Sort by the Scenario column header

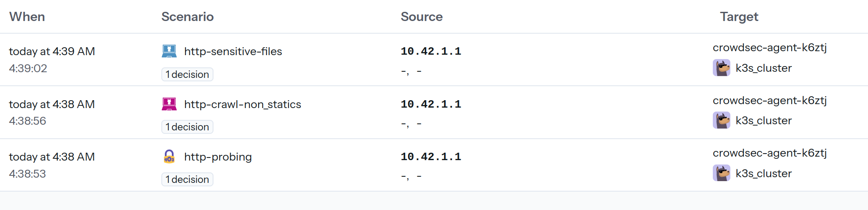pyautogui.click(x=188, y=17)
